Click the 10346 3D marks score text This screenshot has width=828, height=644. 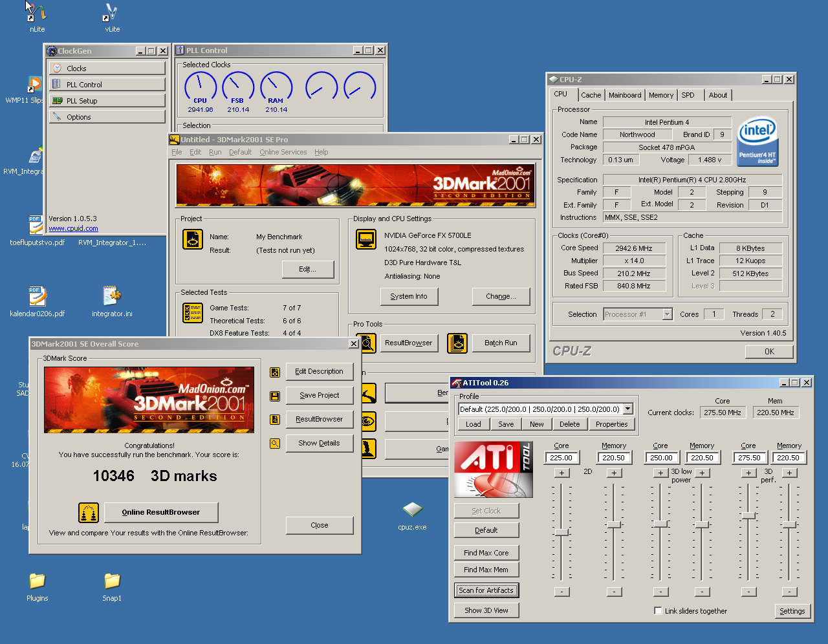155,476
